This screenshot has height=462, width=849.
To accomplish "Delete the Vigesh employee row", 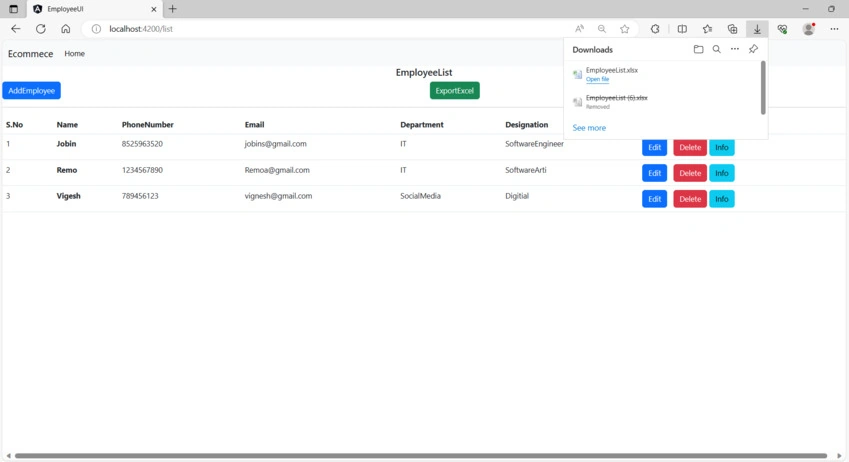I will tap(690, 199).
